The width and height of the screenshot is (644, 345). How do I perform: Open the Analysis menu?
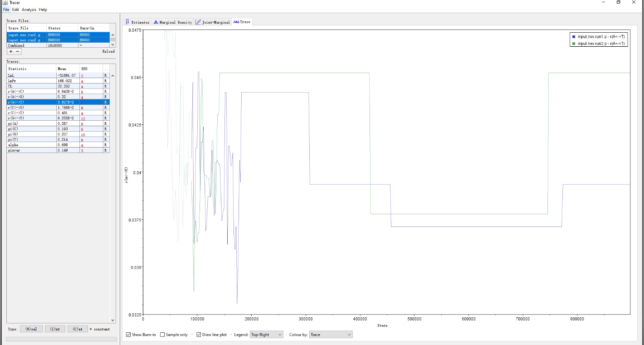point(28,9)
